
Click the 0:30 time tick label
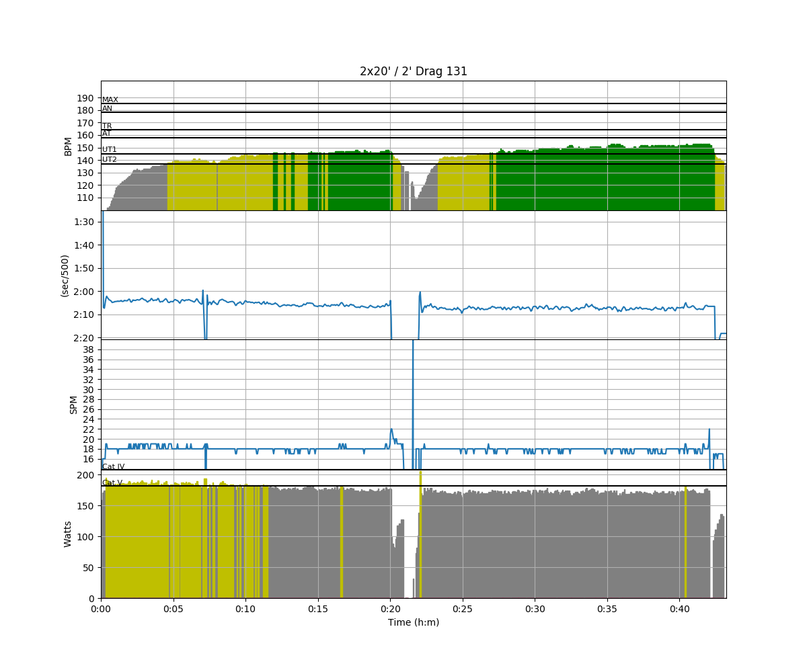[535, 609]
